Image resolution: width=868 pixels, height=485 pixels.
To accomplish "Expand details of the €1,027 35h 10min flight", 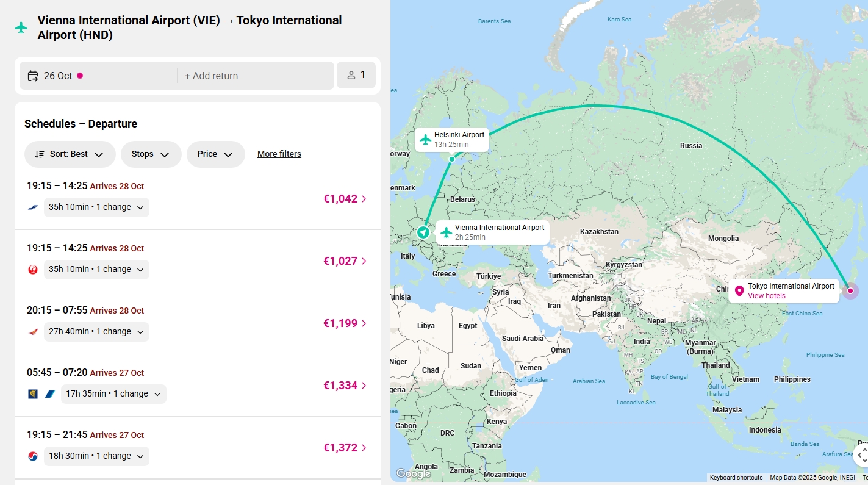I will click(96, 270).
